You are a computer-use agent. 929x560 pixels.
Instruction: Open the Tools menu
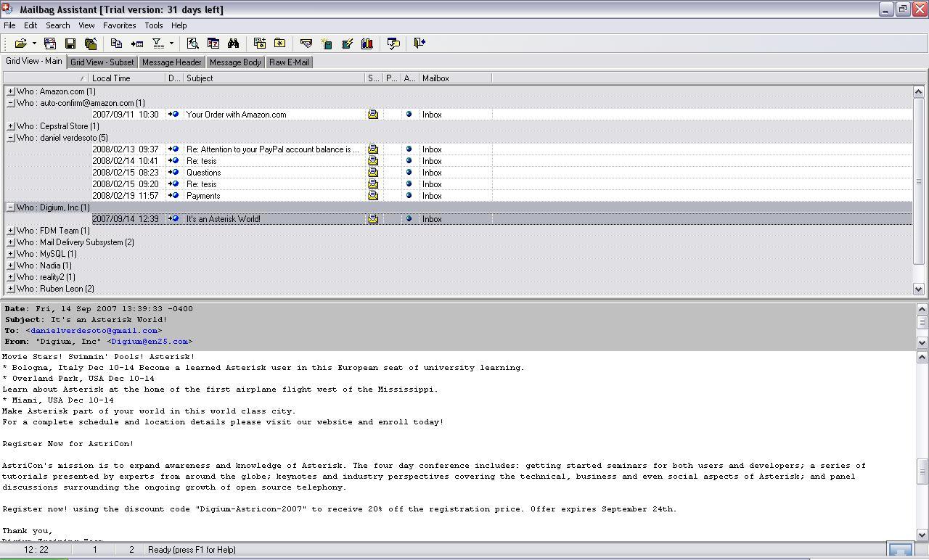[x=154, y=25]
